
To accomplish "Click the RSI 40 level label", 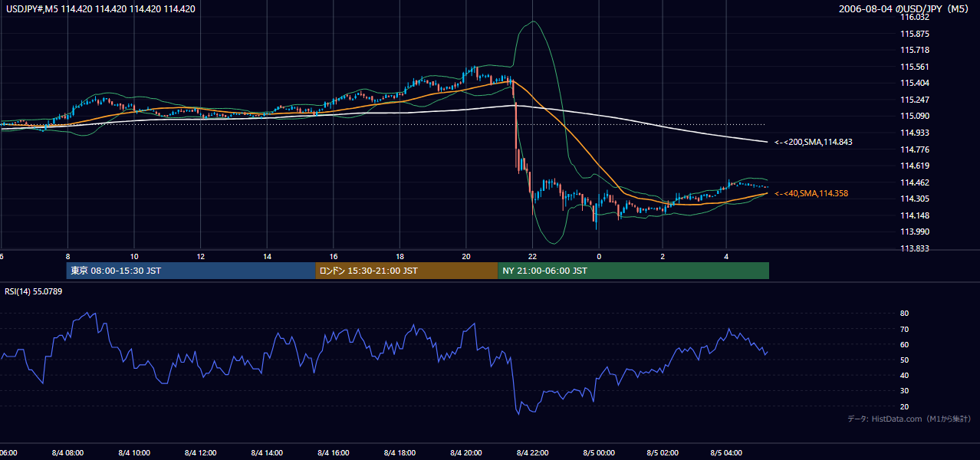I will pos(904,376).
